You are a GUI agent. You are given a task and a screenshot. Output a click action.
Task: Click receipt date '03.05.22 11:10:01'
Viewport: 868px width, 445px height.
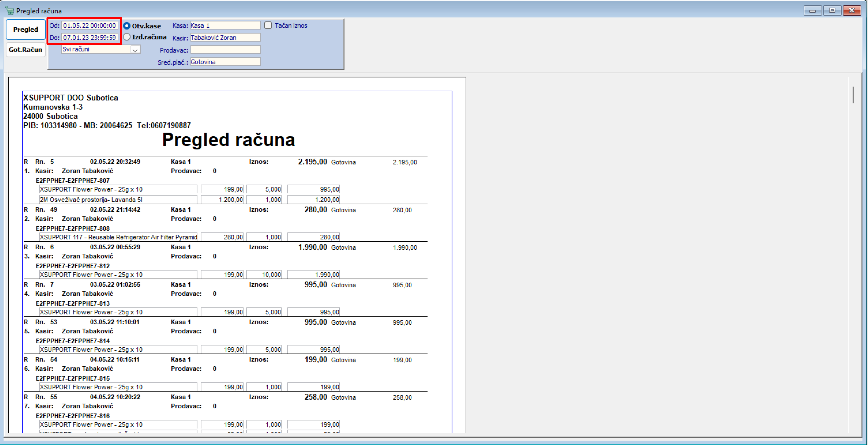click(x=115, y=322)
